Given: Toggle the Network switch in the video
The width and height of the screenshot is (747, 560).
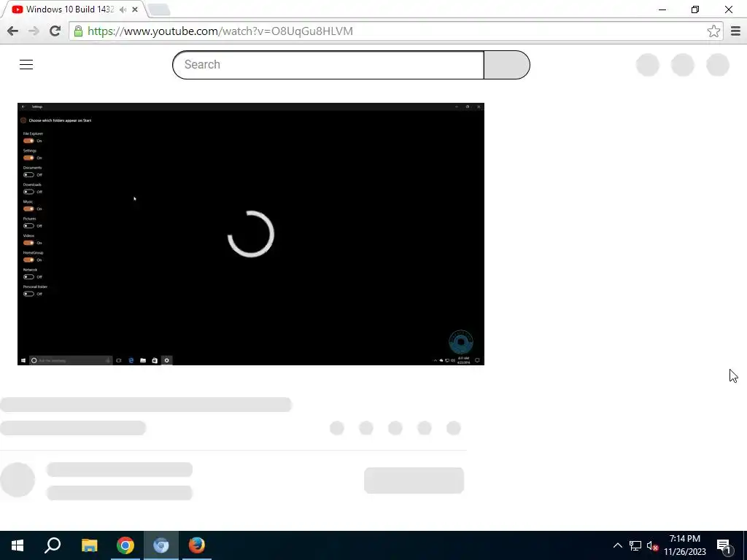Looking at the screenshot, I should coord(28,276).
